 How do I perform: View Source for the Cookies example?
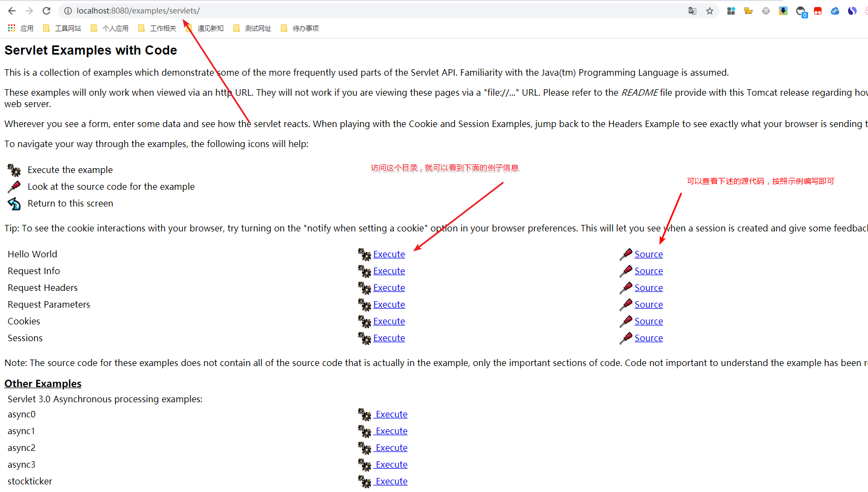[x=649, y=321]
